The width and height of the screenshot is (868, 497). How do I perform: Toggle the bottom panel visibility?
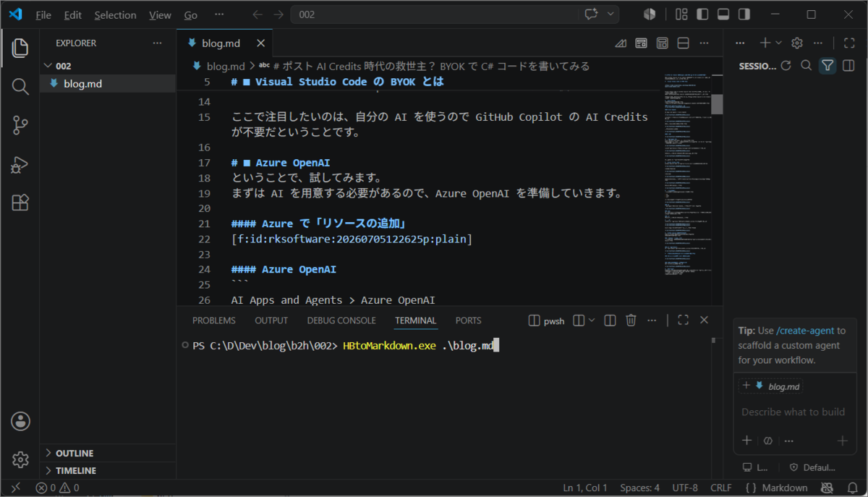click(723, 14)
